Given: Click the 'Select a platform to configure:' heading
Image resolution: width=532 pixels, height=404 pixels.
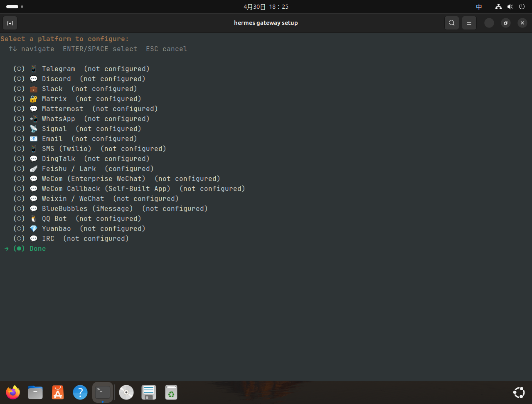Looking at the screenshot, I should click(x=65, y=39).
